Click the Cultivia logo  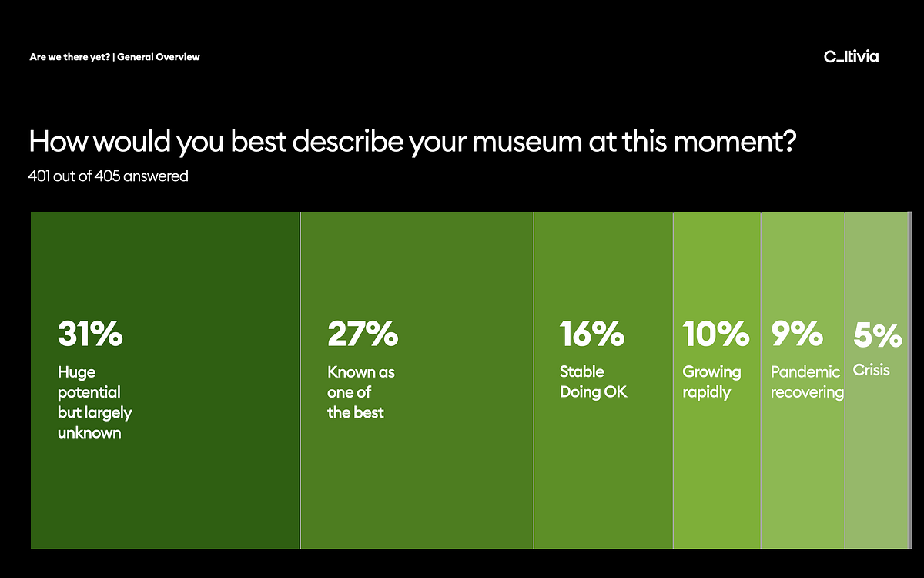click(851, 56)
